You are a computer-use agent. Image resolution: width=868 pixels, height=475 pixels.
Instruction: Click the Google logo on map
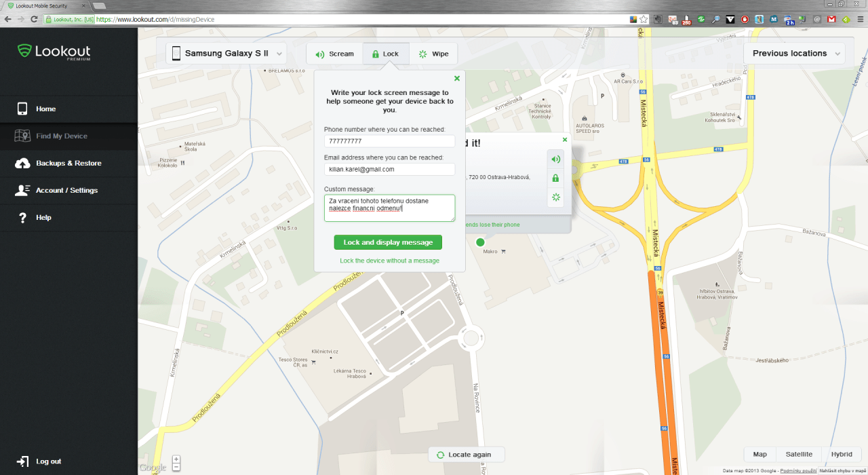pyautogui.click(x=153, y=468)
